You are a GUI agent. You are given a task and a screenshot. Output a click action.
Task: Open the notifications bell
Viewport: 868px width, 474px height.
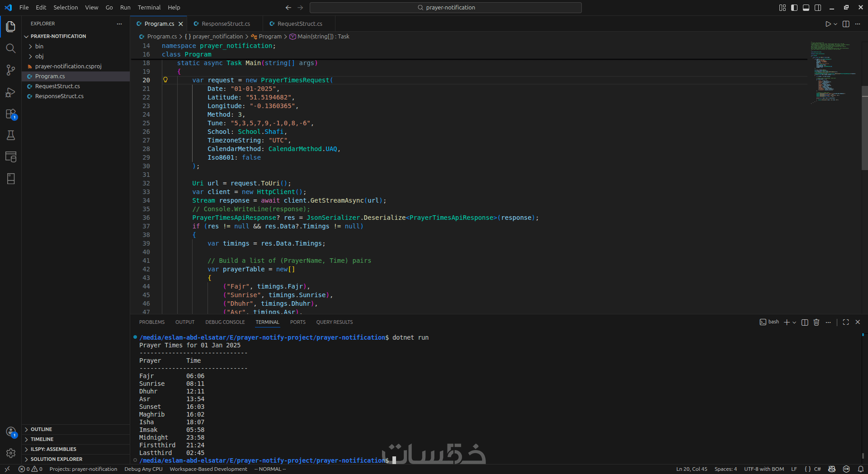861,469
